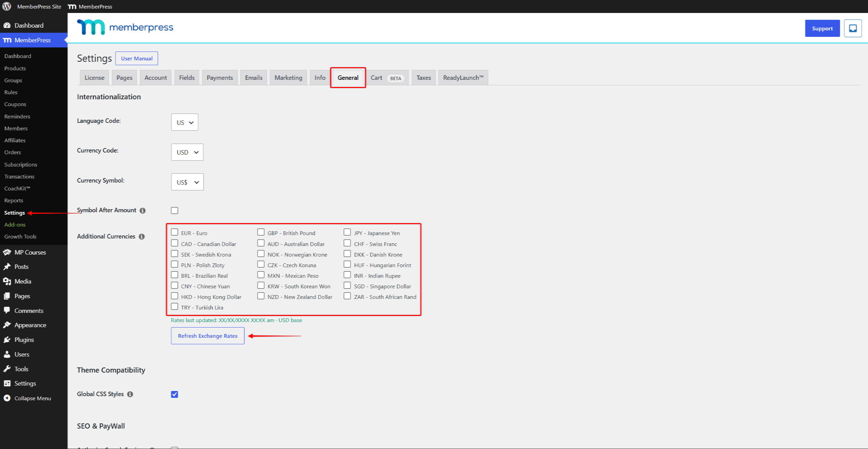Image resolution: width=868 pixels, height=449 pixels.
Task: Click the Plugins plug icon
Action: click(7, 339)
